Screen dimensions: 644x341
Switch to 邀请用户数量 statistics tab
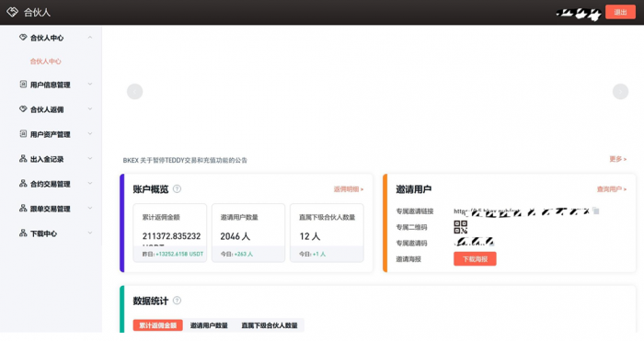pyautogui.click(x=209, y=325)
